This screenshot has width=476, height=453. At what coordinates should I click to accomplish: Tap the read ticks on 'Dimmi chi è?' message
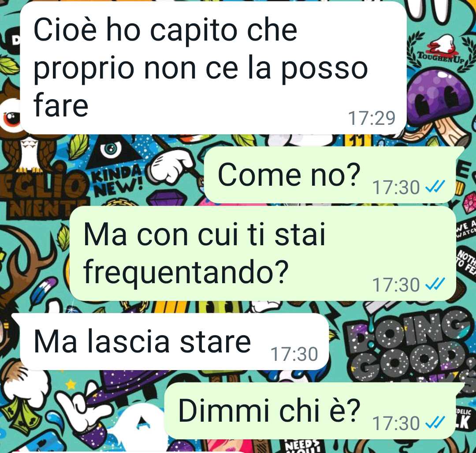[435, 422]
